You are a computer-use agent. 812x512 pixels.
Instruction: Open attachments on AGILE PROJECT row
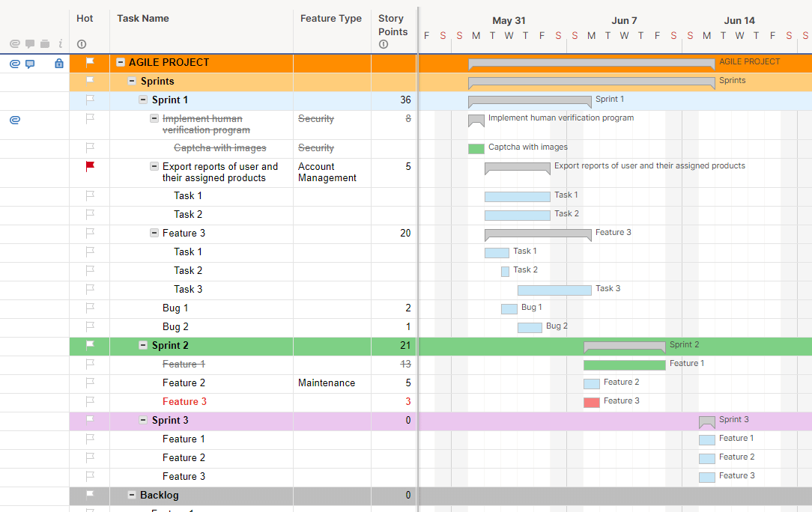14,64
